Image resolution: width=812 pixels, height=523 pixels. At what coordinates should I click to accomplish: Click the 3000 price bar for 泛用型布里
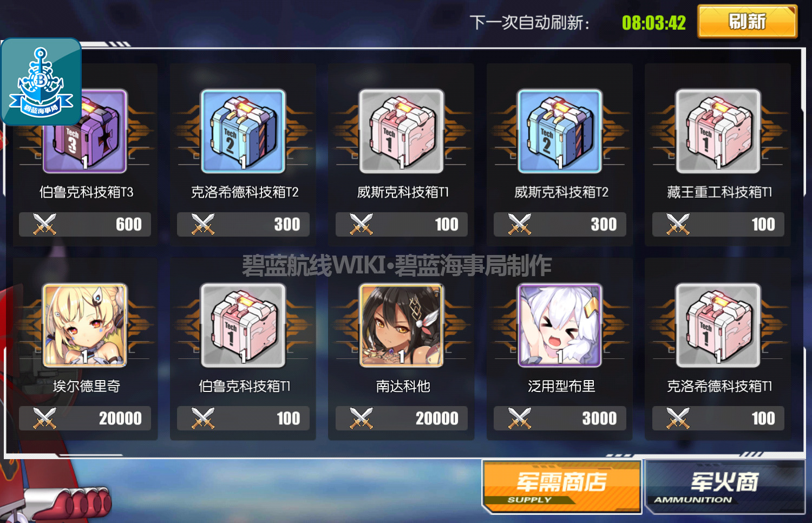(x=560, y=418)
